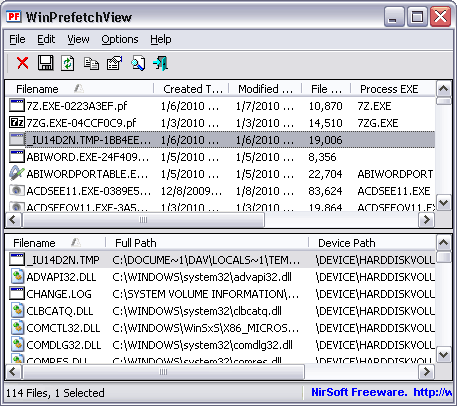This screenshot has width=457, height=406.
Task: Select the 7Z.EXE-0223A3EF.pf row
Action: click(x=220, y=106)
